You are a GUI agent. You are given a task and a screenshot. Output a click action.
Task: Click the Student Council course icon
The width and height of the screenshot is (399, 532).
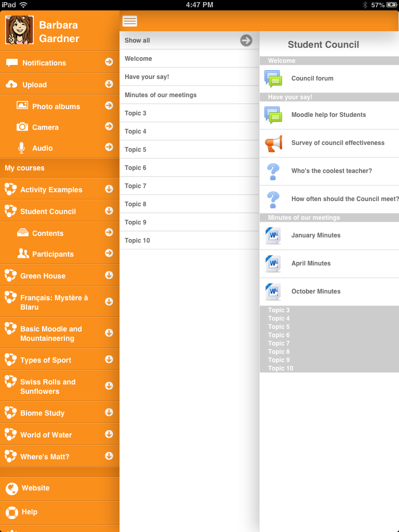click(x=10, y=211)
